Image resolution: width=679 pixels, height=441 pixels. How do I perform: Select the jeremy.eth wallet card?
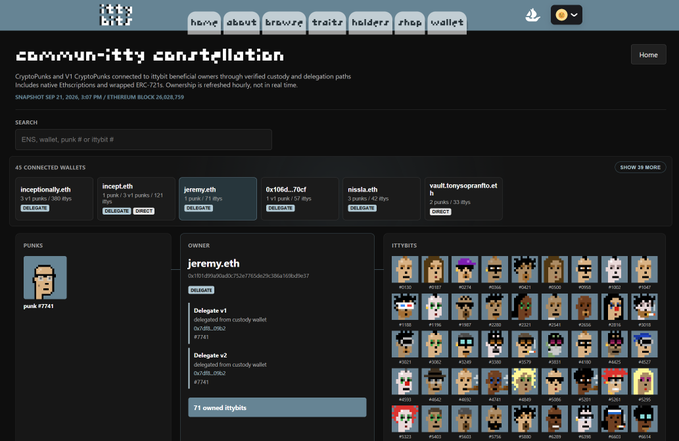click(x=218, y=199)
